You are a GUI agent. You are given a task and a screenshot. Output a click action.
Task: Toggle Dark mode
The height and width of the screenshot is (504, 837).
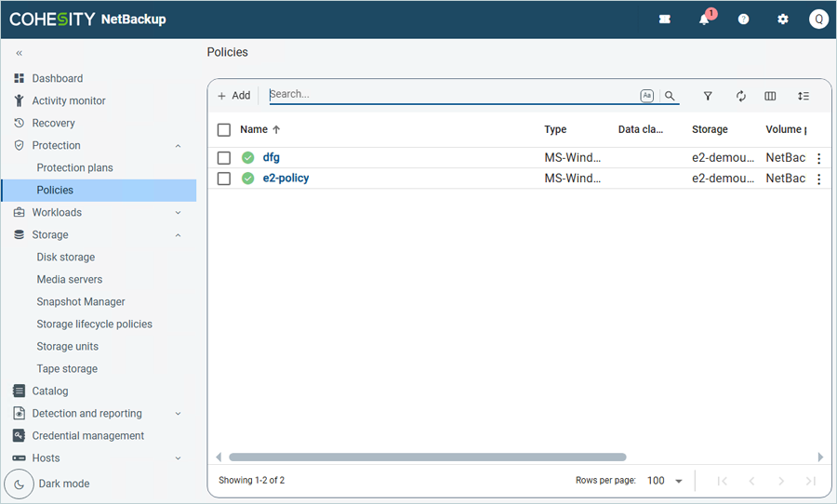[x=20, y=484]
